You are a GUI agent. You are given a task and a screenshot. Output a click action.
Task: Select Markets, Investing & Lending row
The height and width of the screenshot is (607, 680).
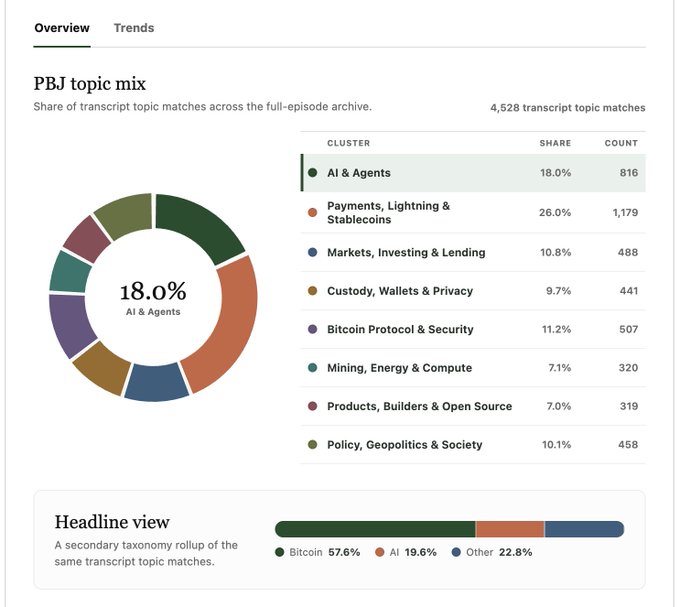point(473,252)
